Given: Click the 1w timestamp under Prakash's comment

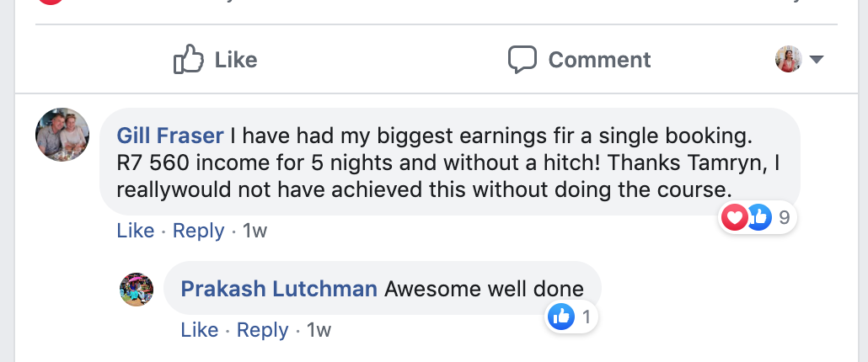Looking at the screenshot, I should (319, 330).
